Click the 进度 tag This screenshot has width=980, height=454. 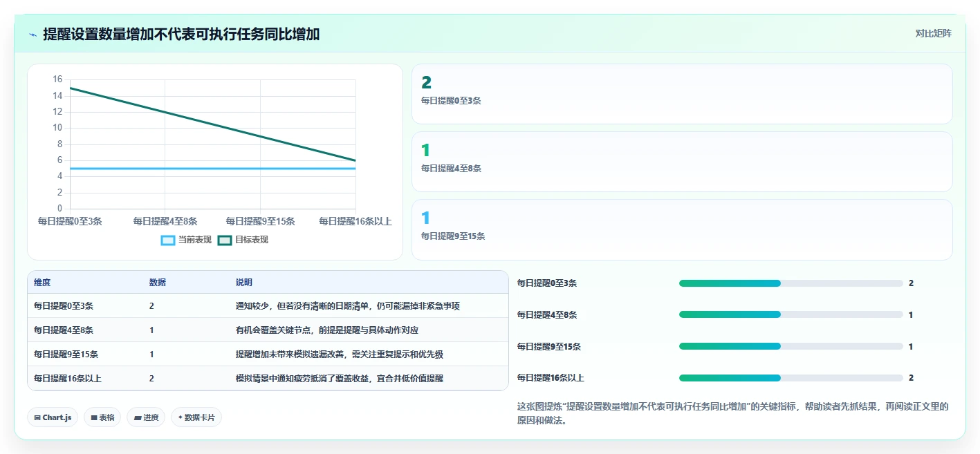point(146,417)
